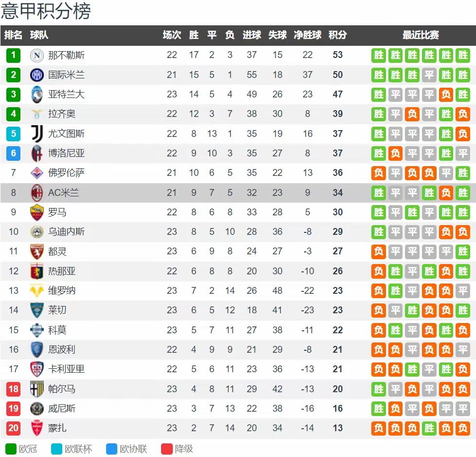
Task: Click the Napoli club crest icon
Action: [x=37, y=55]
